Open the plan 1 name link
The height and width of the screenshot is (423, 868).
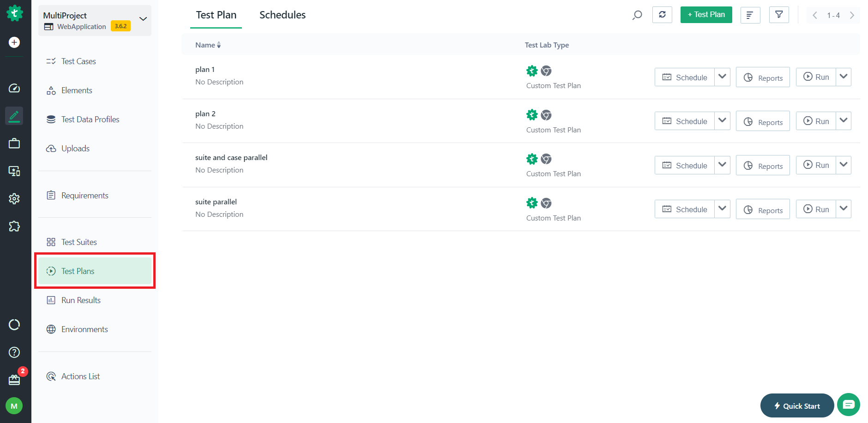click(205, 70)
